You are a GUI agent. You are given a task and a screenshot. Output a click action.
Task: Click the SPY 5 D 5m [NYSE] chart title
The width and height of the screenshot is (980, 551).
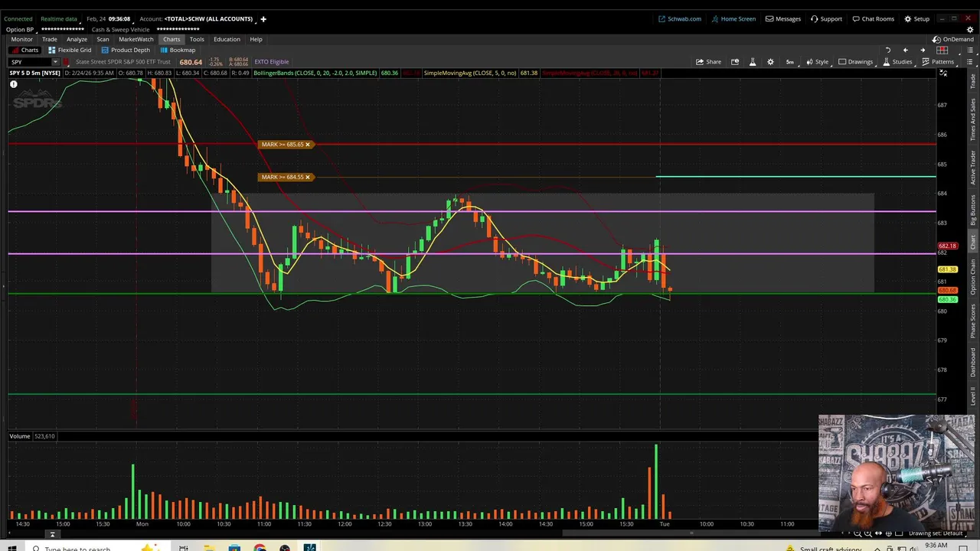[x=35, y=73]
